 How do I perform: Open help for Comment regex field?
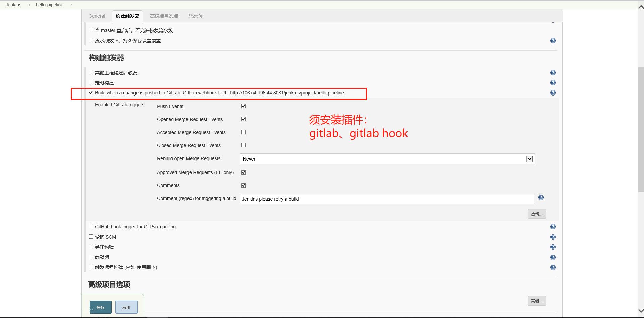coord(541,197)
